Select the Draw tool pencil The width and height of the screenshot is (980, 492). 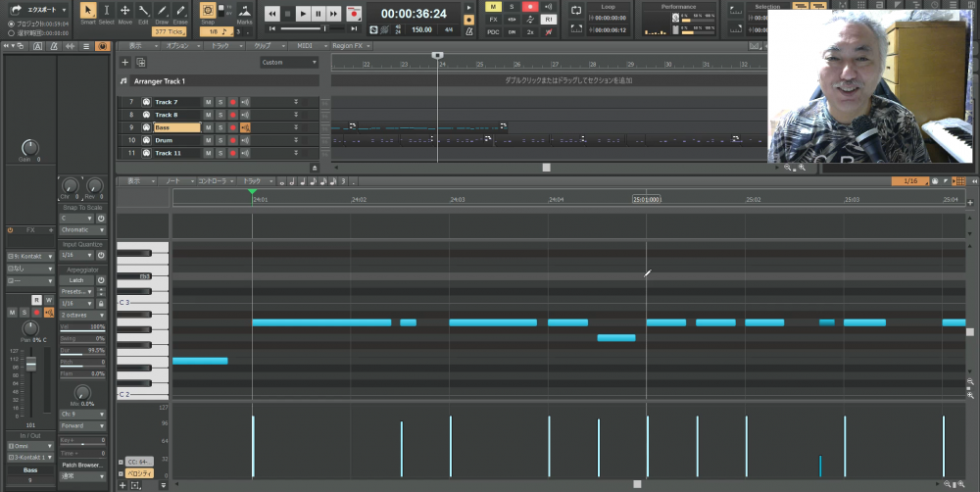(161, 12)
